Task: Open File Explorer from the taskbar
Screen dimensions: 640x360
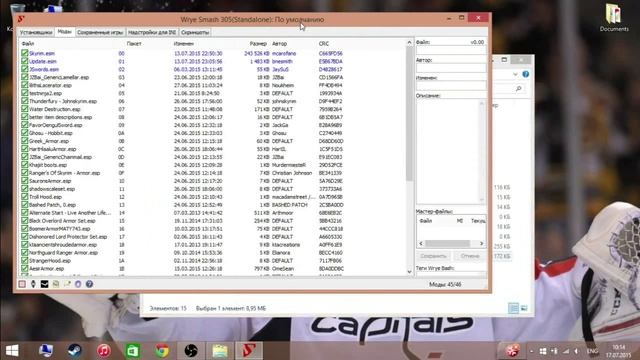Action: pos(220,351)
